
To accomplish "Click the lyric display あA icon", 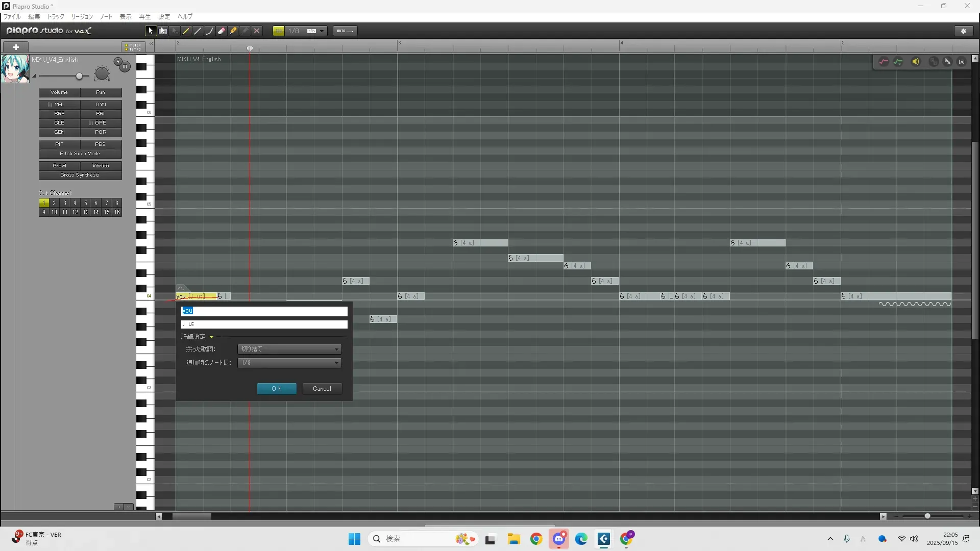I will [947, 62].
